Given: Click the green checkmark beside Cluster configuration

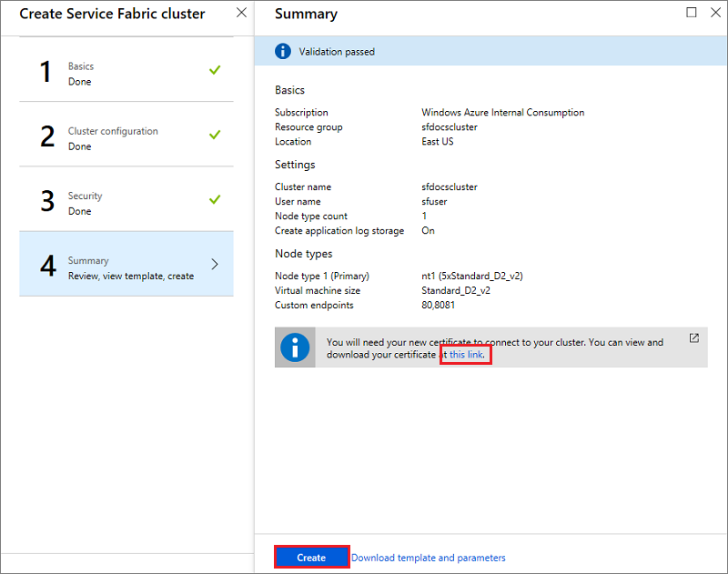Looking at the screenshot, I should (x=215, y=135).
